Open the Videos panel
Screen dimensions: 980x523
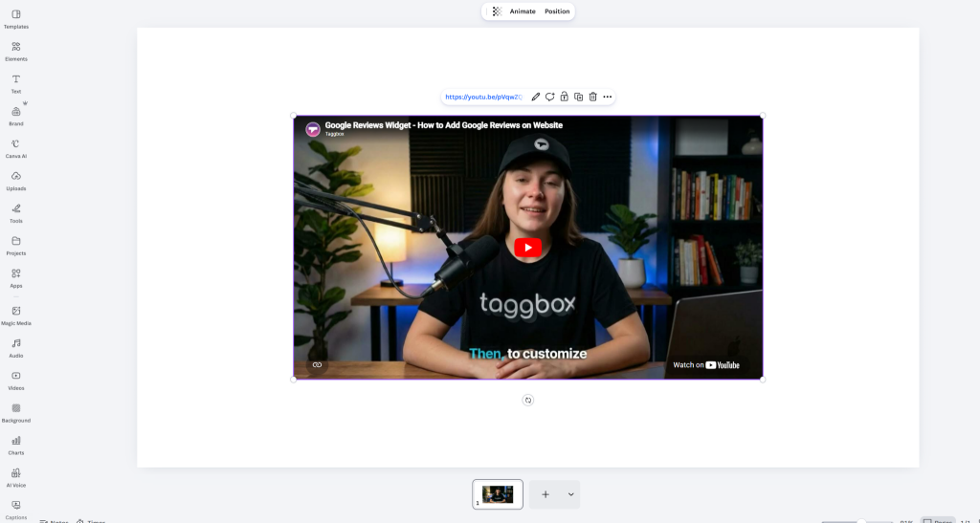pyautogui.click(x=16, y=381)
